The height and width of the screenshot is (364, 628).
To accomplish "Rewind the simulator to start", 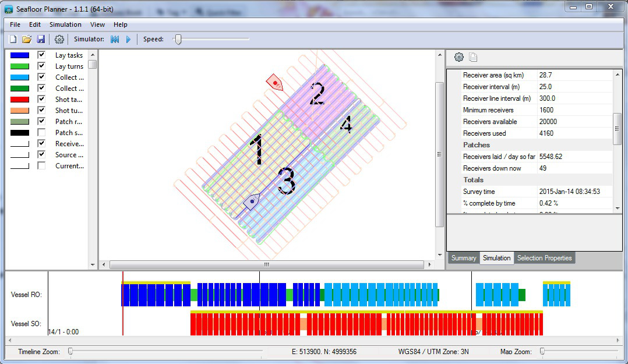I will point(115,39).
